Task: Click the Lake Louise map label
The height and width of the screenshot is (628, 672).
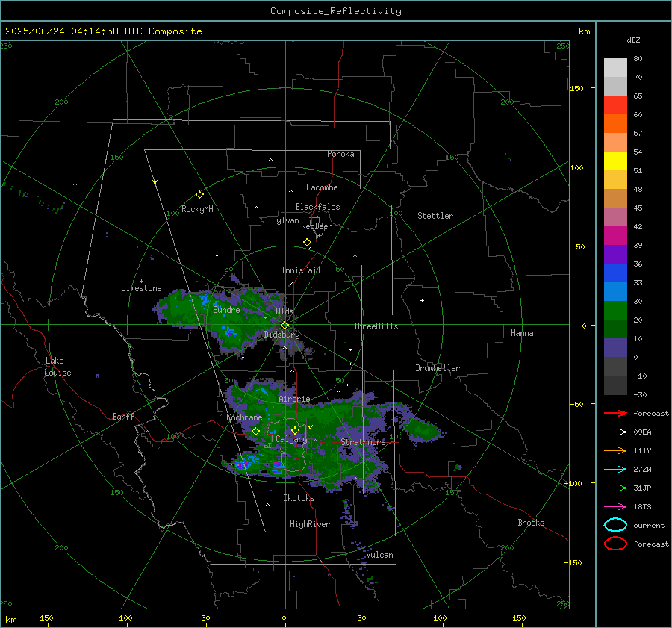Action: tap(57, 367)
